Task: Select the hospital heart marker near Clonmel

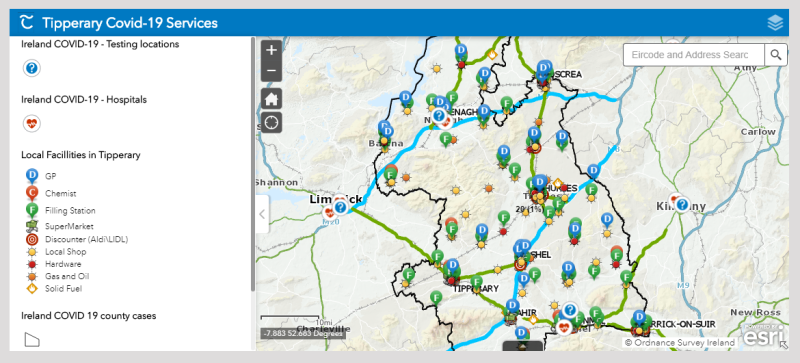Action: [564, 327]
